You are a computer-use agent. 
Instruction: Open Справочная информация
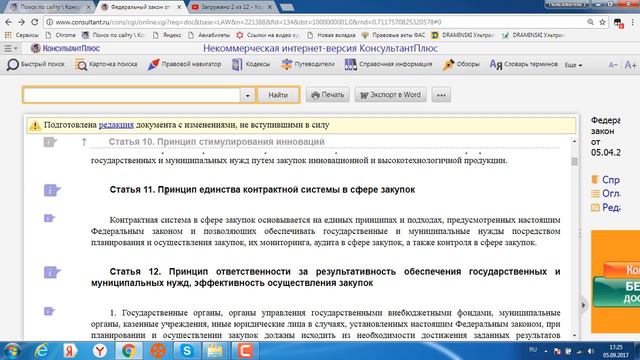[x=388, y=64]
